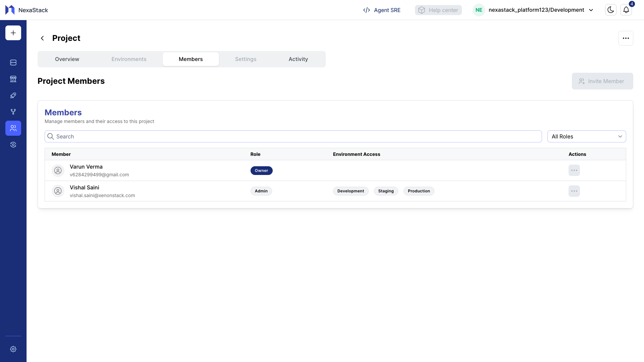
Task: Toggle dark mode with the moon icon
Action: (610, 10)
